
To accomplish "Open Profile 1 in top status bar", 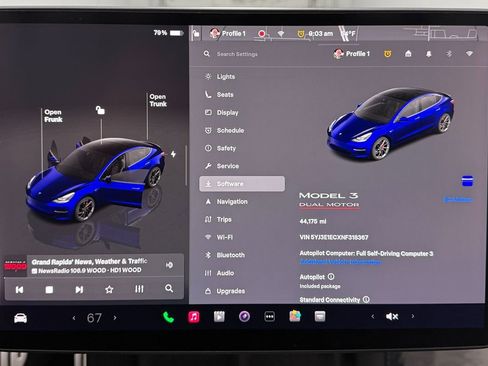I will click(x=227, y=33).
